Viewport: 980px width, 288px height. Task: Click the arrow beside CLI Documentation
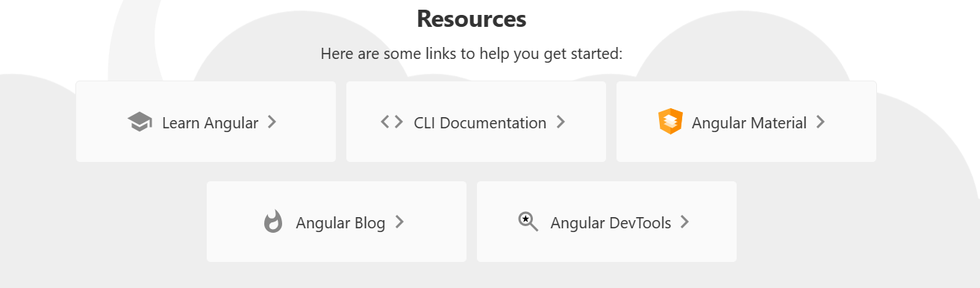(561, 122)
